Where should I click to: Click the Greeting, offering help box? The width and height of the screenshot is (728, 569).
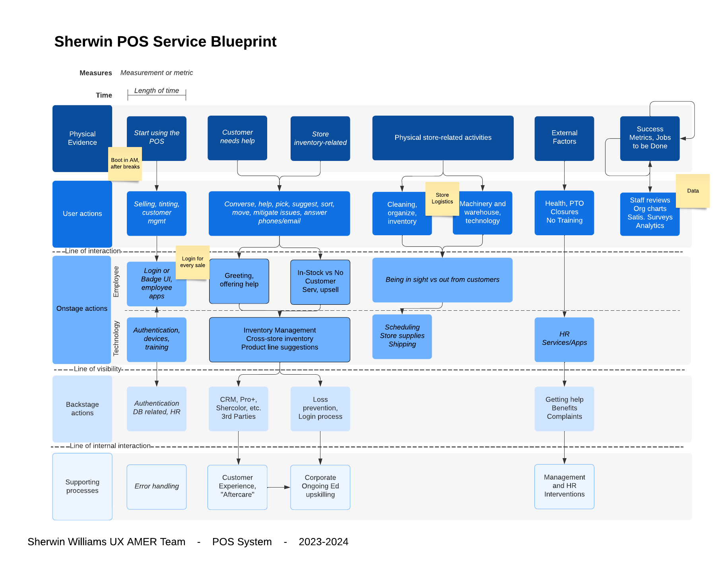tap(239, 281)
